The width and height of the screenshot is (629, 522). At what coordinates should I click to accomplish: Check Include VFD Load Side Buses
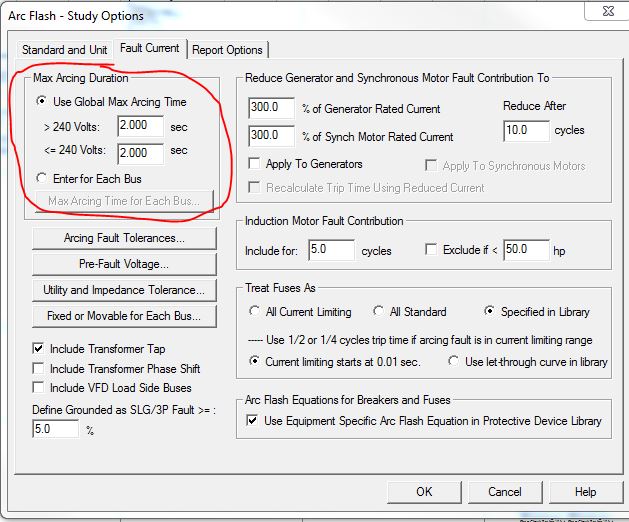[x=39, y=387]
